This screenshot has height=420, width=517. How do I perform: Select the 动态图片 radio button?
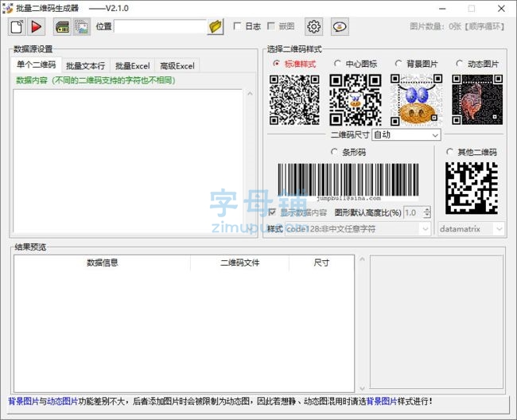pos(459,64)
